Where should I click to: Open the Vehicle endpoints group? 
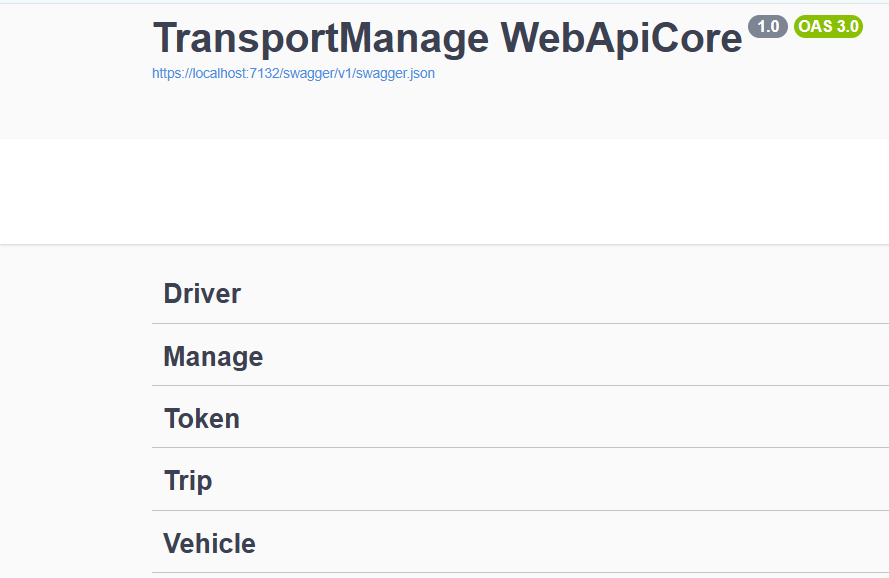tap(209, 543)
